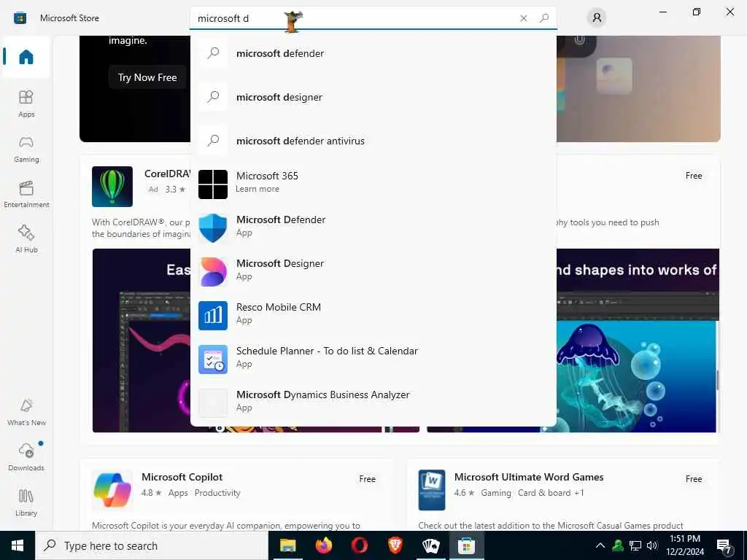Select 'microsoft designer' search suggestion
The height and width of the screenshot is (560, 747).
(373, 97)
